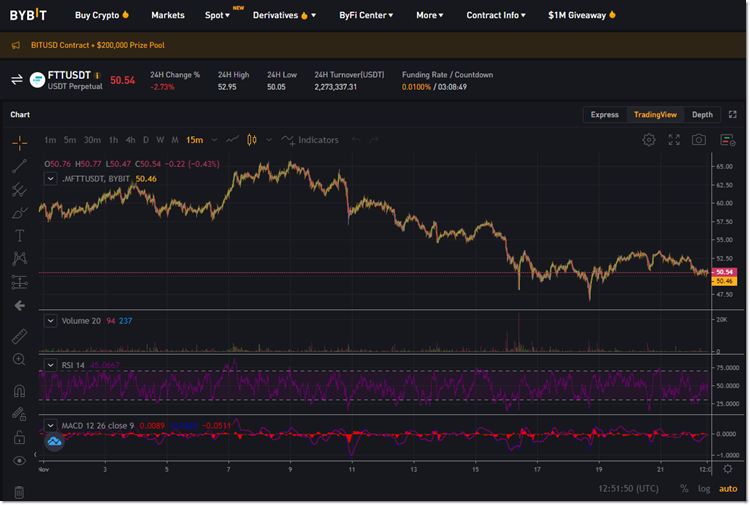
Task: Open the BITUSD Contract prize pool announcement
Action: [98, 45]
